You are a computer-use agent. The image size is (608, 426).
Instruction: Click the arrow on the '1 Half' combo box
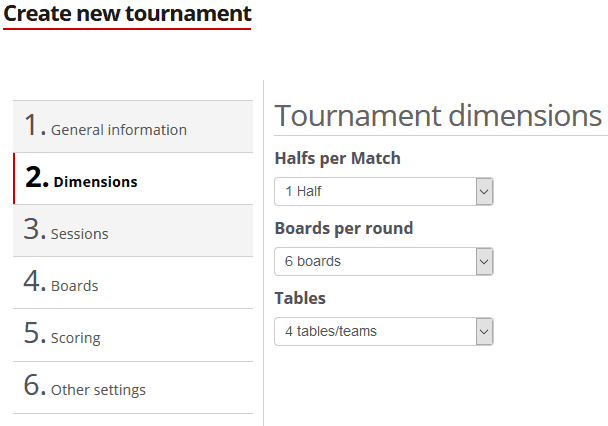click(484, 191)
